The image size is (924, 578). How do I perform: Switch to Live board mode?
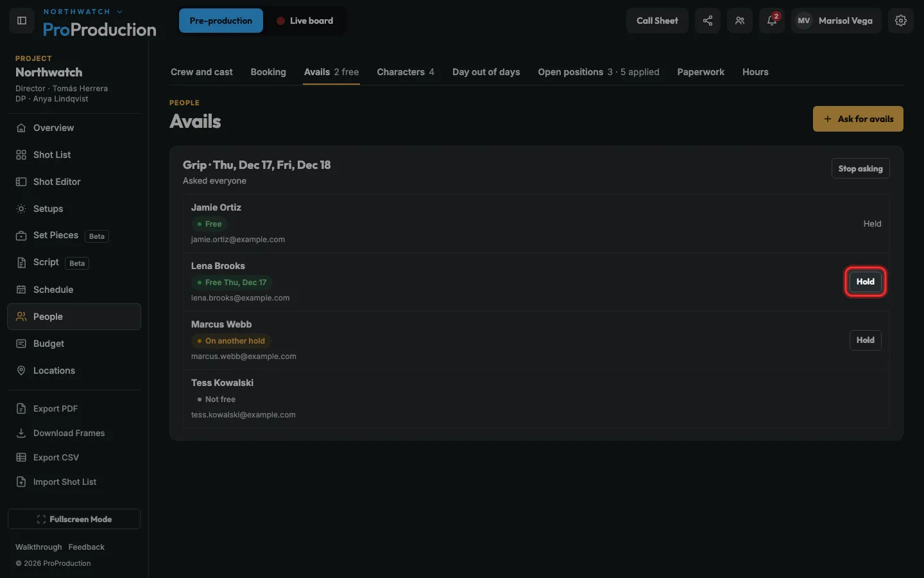point(305,21)
